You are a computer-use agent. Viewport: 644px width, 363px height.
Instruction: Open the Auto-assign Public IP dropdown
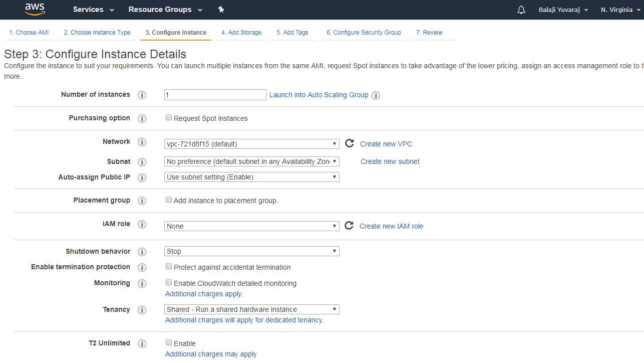point(251,177)
